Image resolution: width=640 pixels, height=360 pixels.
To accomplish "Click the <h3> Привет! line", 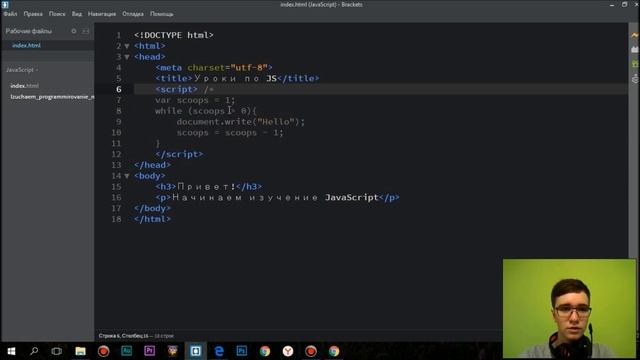I will coord(209,187).
